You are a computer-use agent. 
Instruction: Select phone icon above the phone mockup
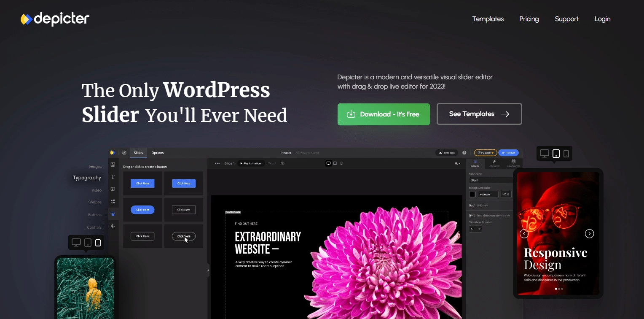coord(98,243)
